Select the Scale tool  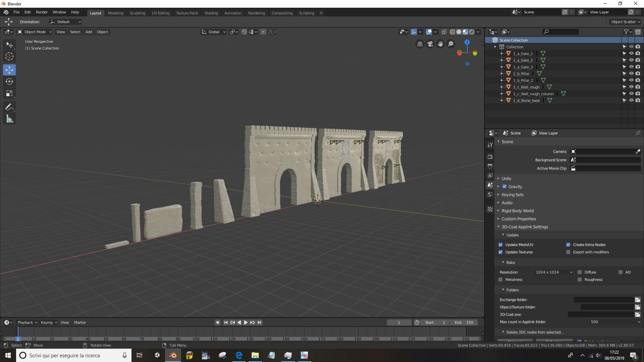point(9,94)
